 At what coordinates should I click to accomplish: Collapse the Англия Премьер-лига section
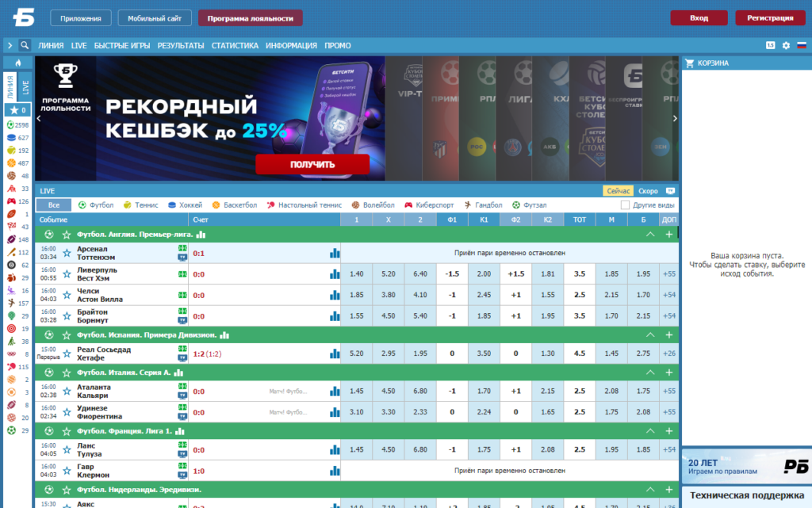(x=650, y=235)
